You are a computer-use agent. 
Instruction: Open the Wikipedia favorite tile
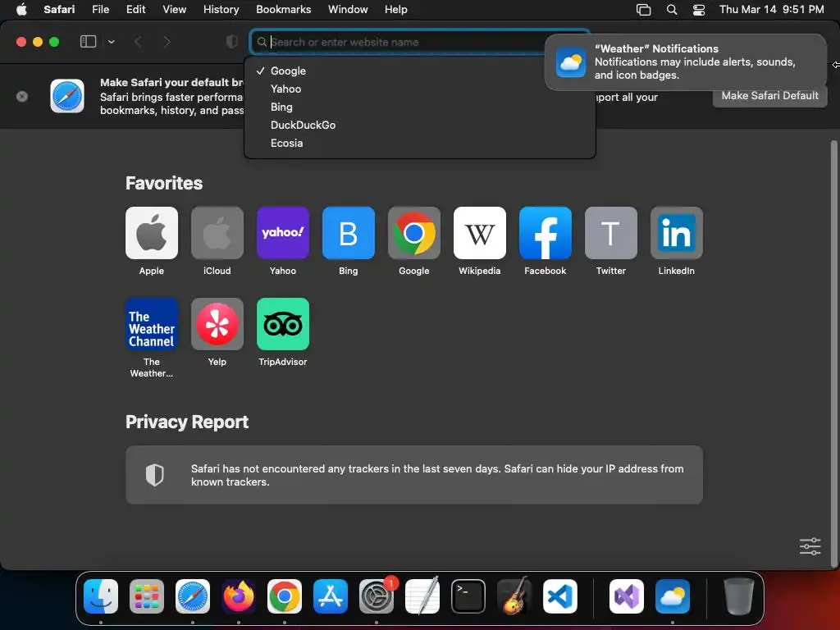(479, 233)
